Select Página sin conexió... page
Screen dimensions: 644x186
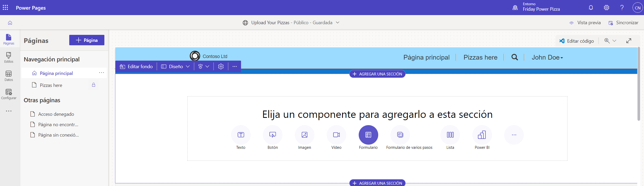point(58,135)
